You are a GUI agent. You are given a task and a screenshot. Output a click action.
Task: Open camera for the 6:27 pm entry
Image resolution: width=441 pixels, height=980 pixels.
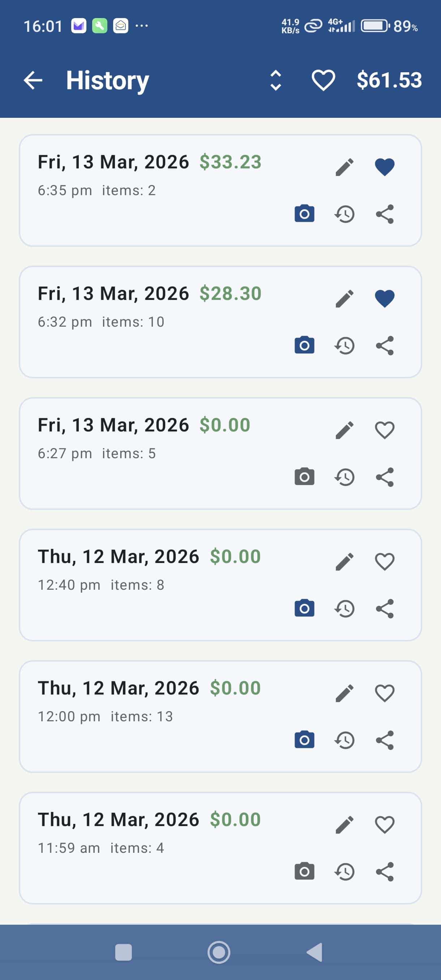click(304, 477)
